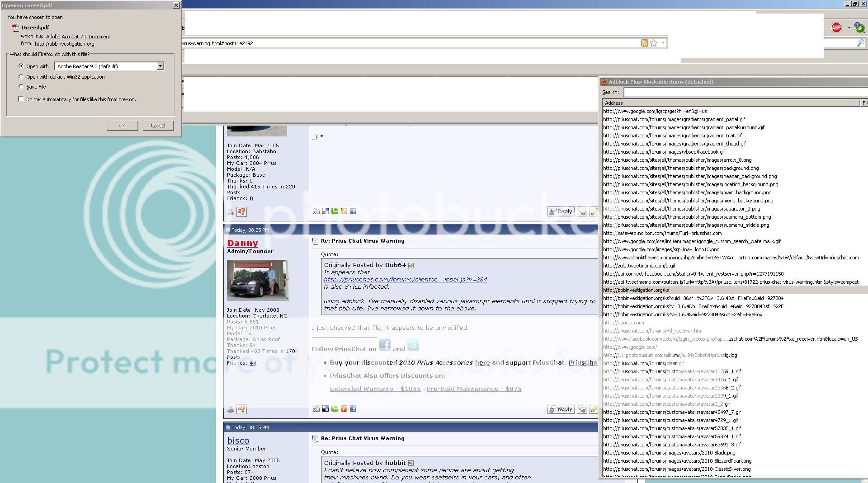Image resolution: width=868 pixels, height=483 pixels.
Task: Click the Facebook icon in Danny's signature
Action: coord(385,345)
